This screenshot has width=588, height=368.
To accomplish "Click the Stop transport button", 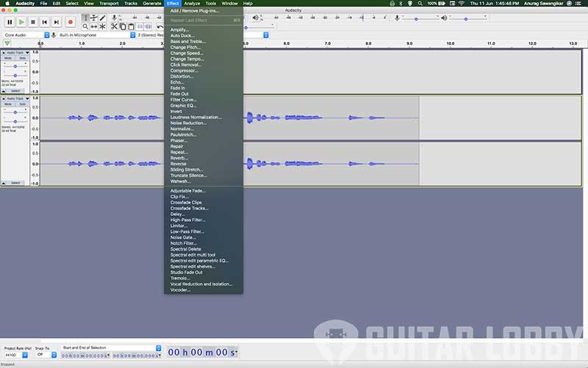I will [33, 22].
